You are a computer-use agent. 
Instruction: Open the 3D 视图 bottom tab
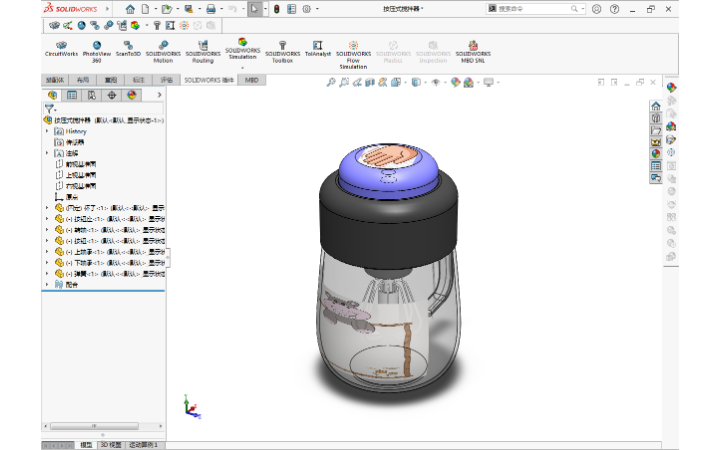110,444
